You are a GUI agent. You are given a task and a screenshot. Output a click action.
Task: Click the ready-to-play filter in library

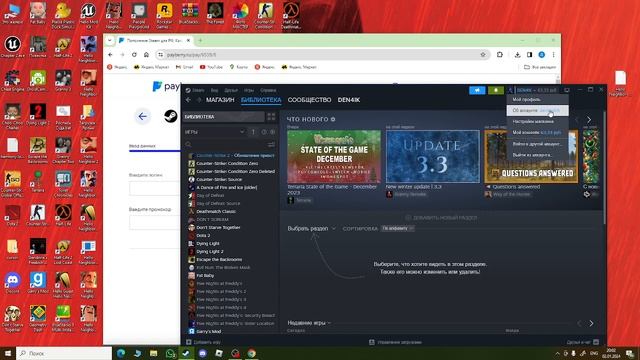(273, 132)
